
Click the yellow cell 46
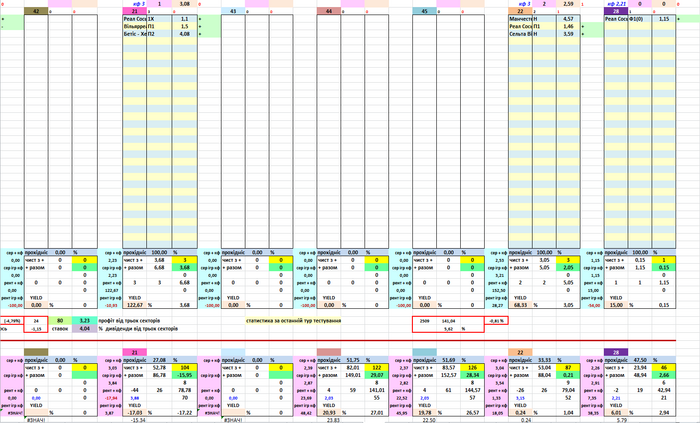[x=664, y=368]
